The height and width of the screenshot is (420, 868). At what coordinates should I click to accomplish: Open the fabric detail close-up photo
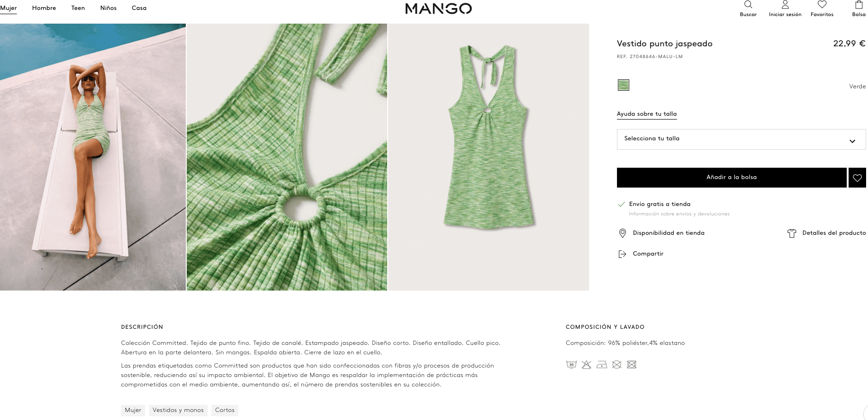[287, 157]
